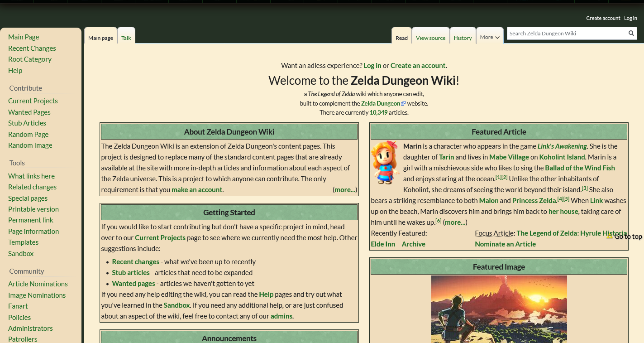Click the 10,349 articles count link
644x343 pixels.
pyautogui.click(x=378, y=112)
